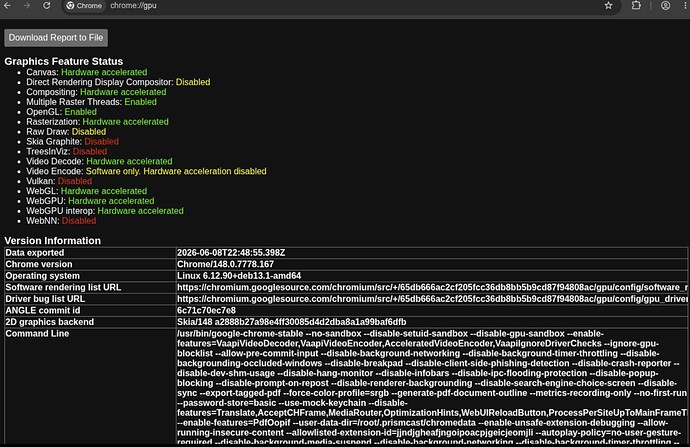Click the TreesInViz Disabled status

pos(90,151)
